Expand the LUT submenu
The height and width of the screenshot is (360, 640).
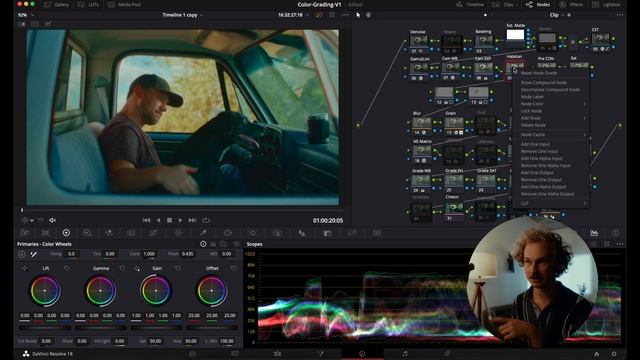pos(551,203)
